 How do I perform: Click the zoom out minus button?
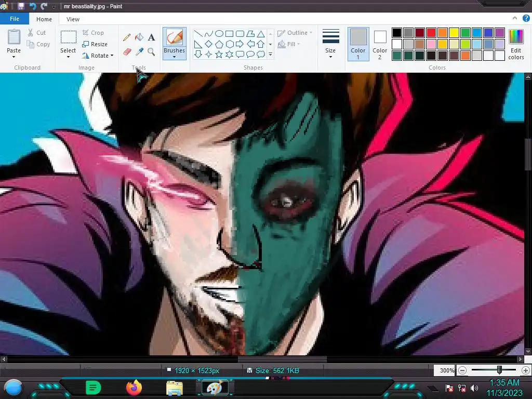click(x=462, y=370)
